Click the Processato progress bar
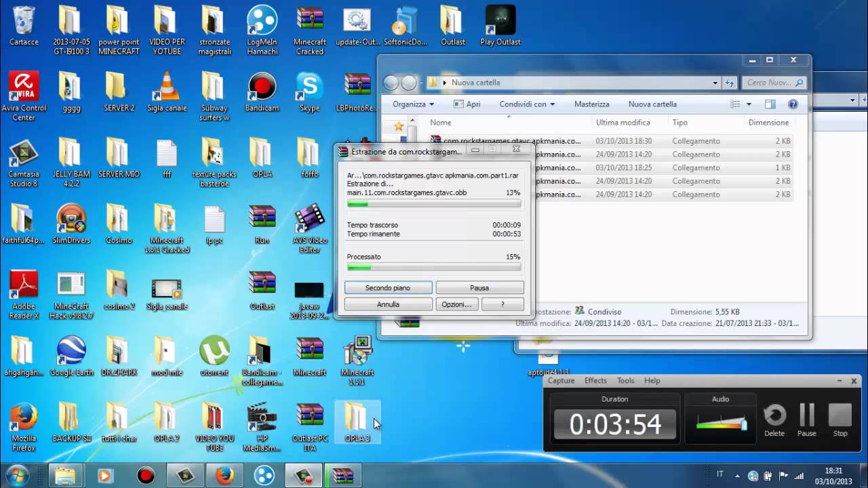Image resolution: width=868 pixels, height=488 pixels. [434, 267]
